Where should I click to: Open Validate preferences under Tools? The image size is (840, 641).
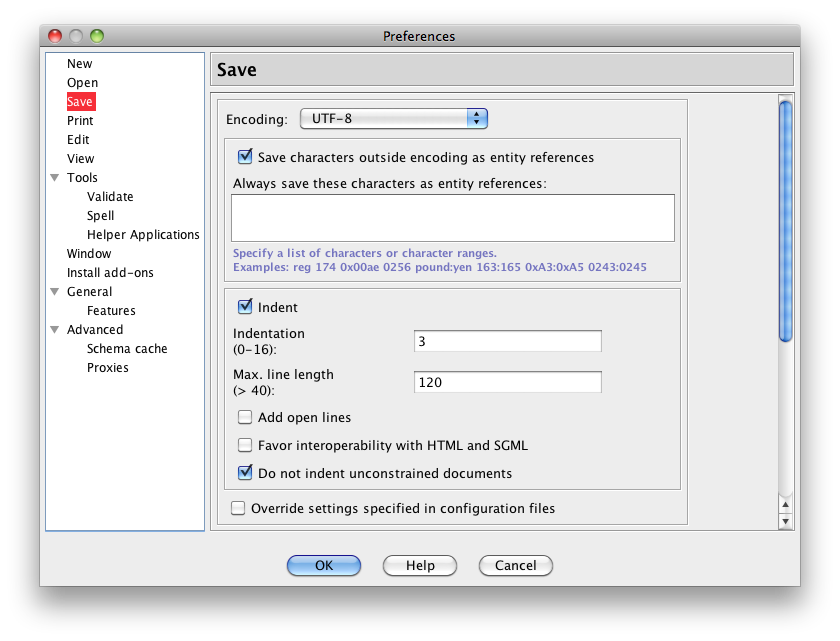tap(110, 197)
